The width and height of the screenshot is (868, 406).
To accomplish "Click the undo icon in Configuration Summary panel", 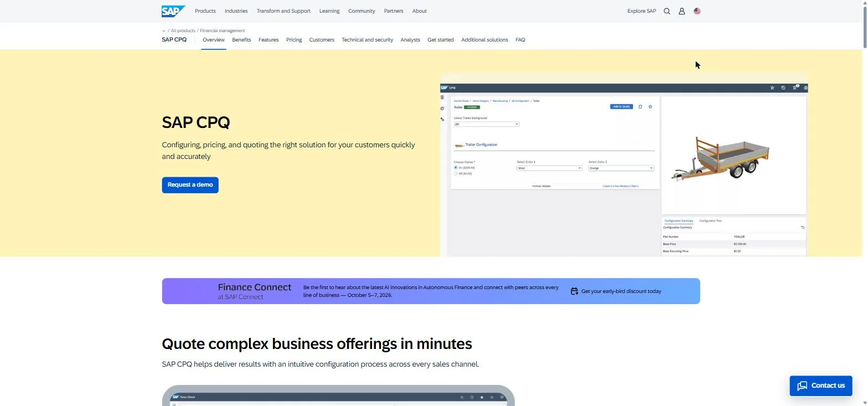I will click(803, 227).
